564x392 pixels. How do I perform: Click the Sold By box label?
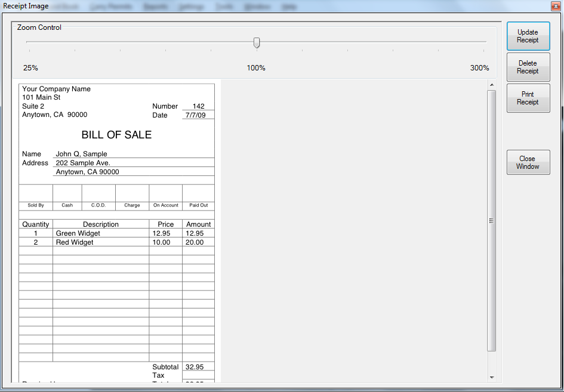click(x=36, y=205)
